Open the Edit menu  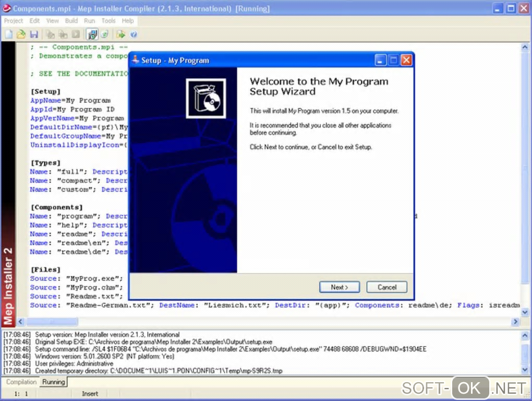coord(34,21)
